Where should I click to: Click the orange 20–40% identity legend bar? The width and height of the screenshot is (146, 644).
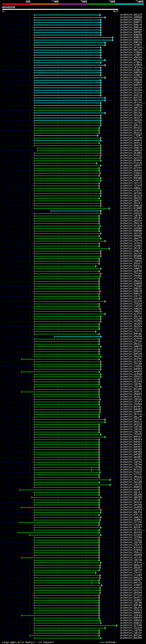coord(45,4)
